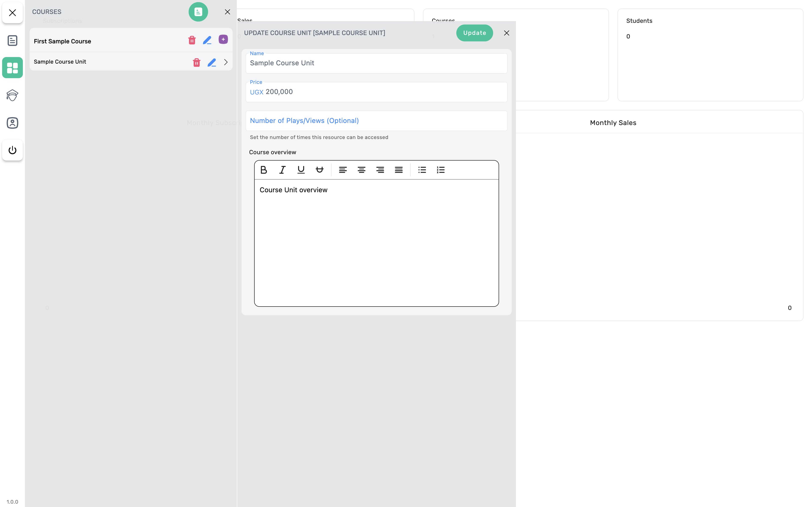
Task: Toggle bold formatting in editor toolbar
Action: point(264,170)
